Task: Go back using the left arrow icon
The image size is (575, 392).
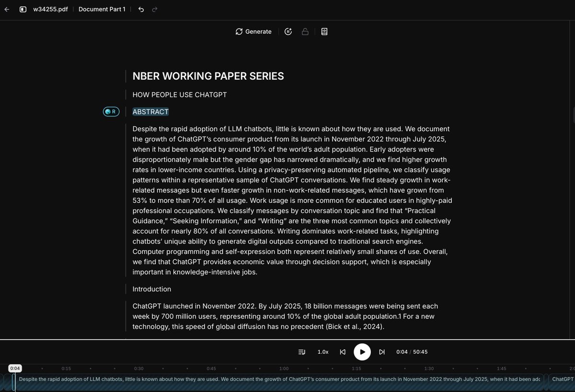Action: 7,9
